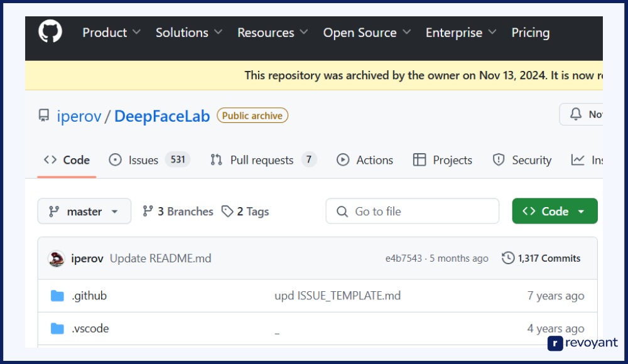Screen dimensions: 628x364
Task: Open the DeepFaceLab repository link
Action: click(162, 115)
